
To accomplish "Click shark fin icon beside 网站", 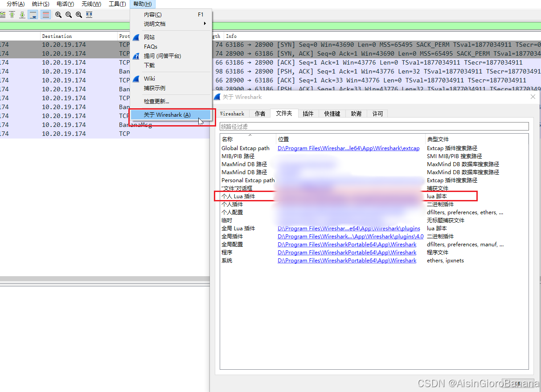I will tap(137, 37).
